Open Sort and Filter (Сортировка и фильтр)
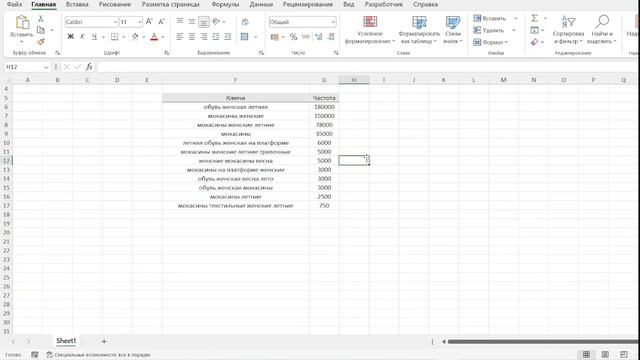This screenshot has height=360, width=640. click(568, 29)
